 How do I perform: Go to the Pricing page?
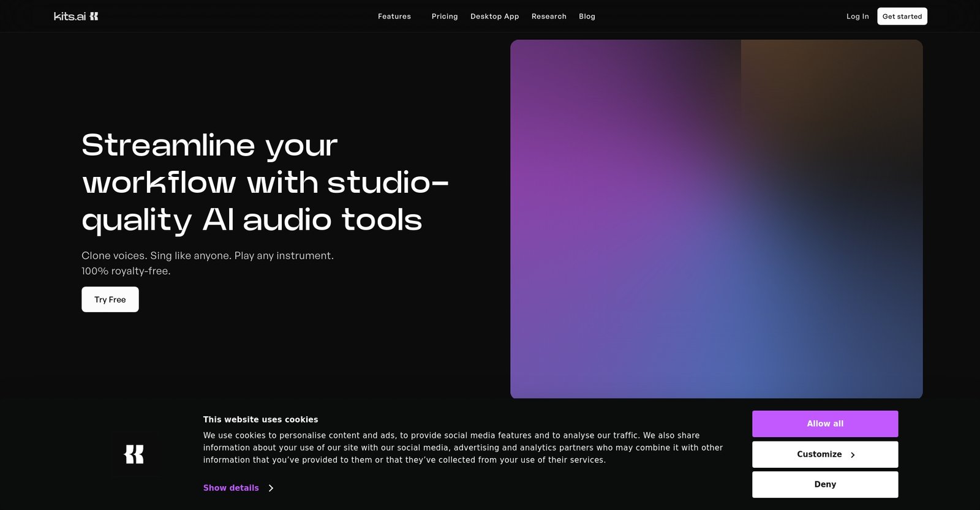pos(445,17)
